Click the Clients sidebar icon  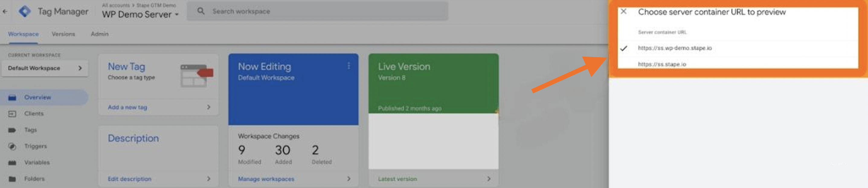(x=12, y=114)
